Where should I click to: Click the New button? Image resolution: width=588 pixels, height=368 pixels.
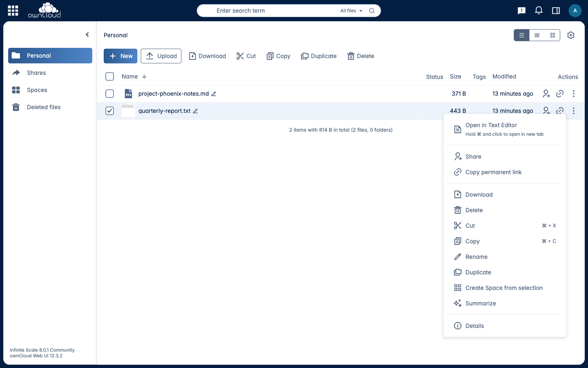click(x=120, y=56)
